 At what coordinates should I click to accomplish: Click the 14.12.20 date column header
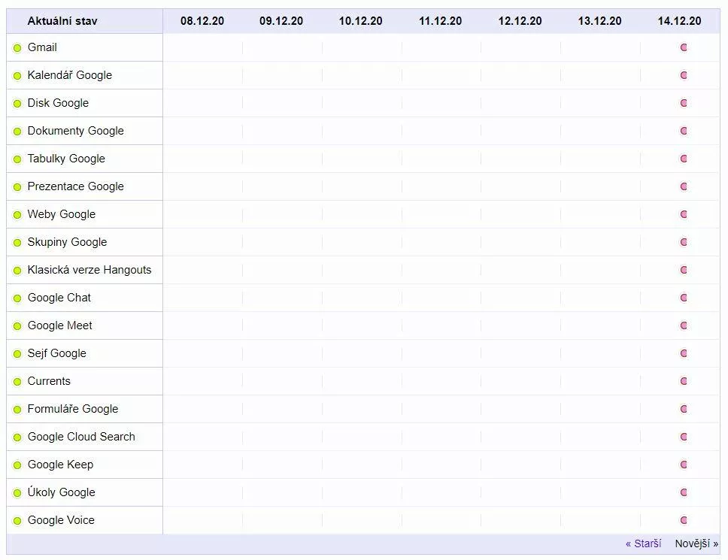pos(679,21)
